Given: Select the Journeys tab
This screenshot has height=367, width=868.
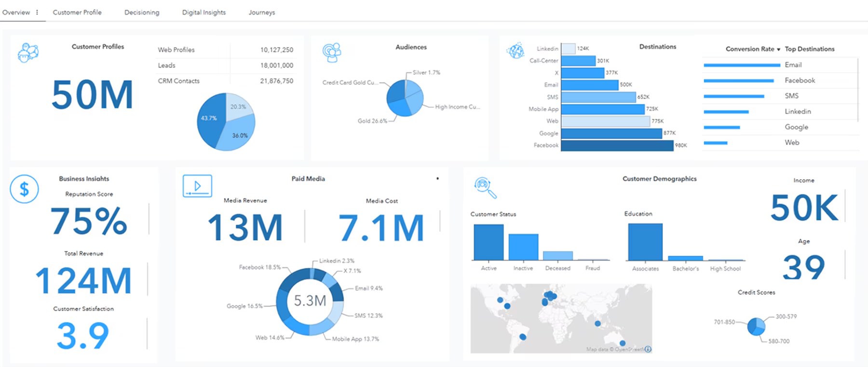Looking at the screenshot, I should point(261,13).
